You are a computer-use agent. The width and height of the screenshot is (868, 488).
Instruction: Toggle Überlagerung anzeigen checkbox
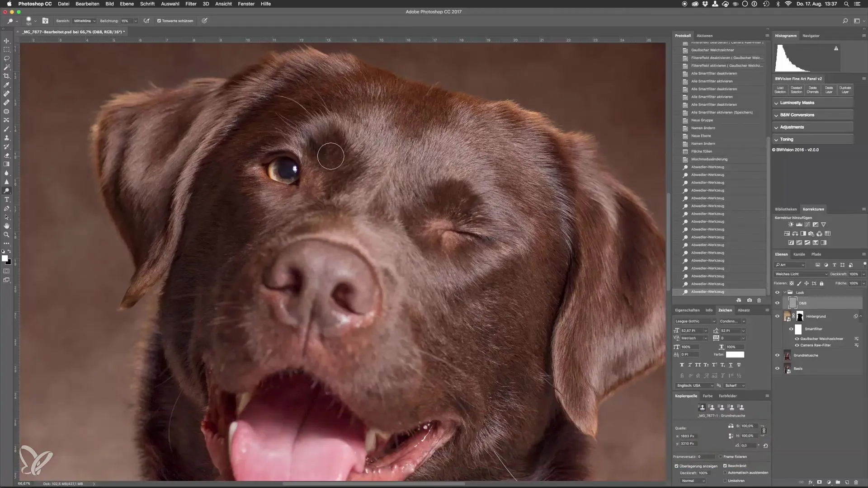pos(676,466)
